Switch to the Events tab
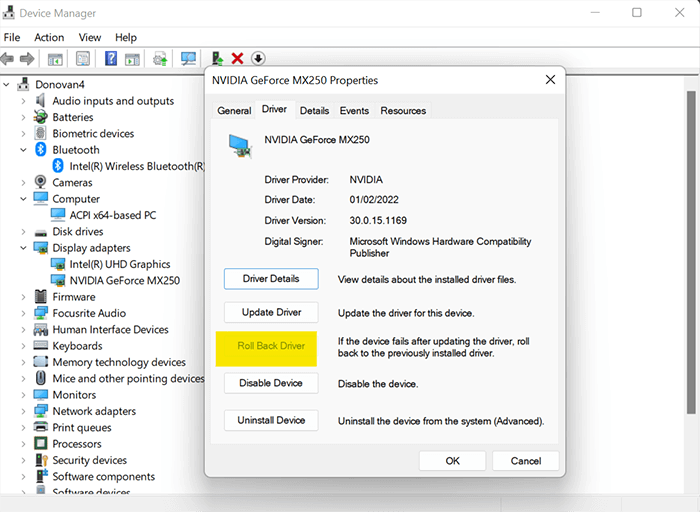This screenshot has width=700, height=512. tap(354, 111)
